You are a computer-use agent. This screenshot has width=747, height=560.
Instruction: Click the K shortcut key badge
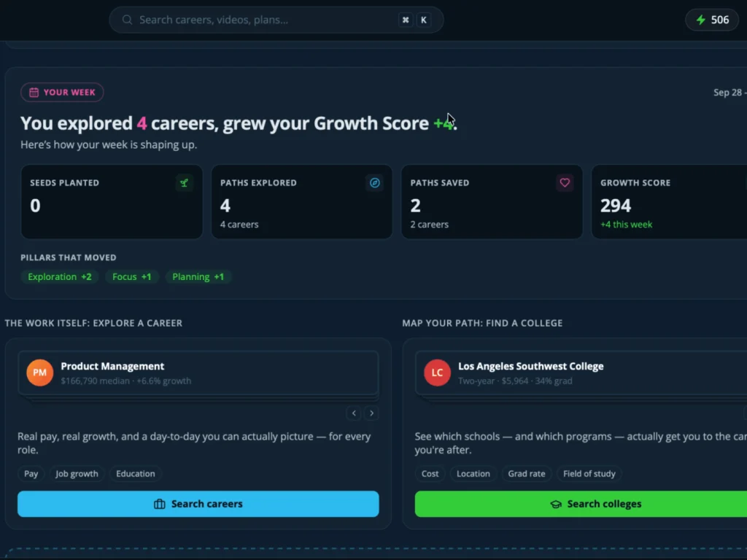[424, 20]
